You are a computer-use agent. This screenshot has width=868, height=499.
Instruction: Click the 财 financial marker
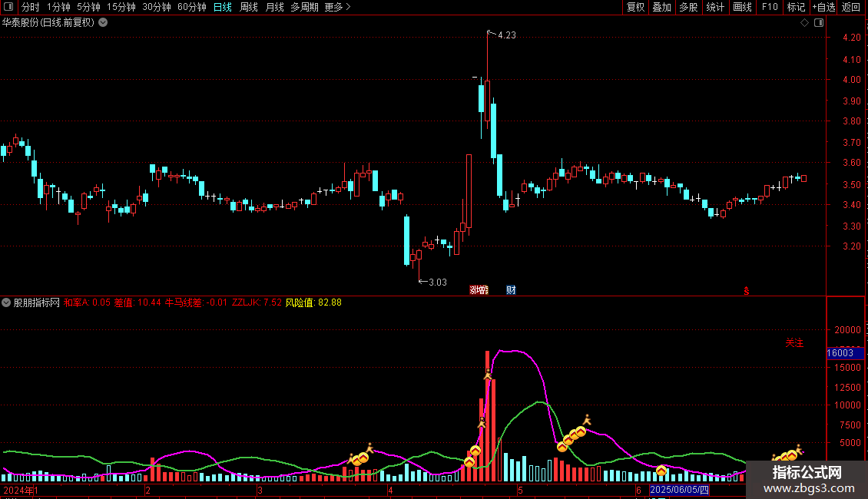point(511,290)
